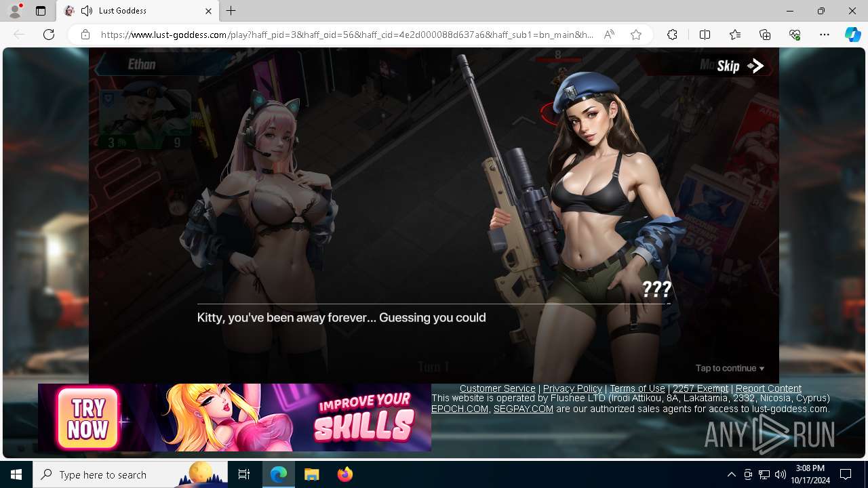Open the notification center icon
The image size is (868, 488).
pos(846,474)
